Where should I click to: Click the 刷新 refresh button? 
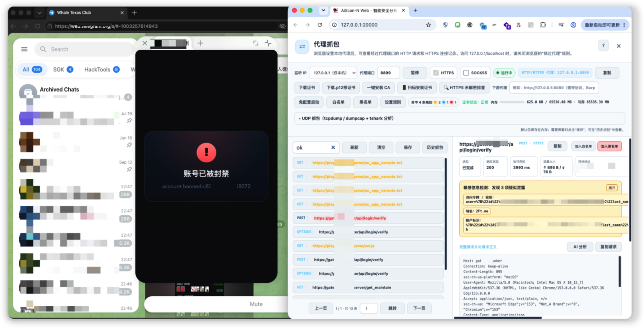click(354, 148)
